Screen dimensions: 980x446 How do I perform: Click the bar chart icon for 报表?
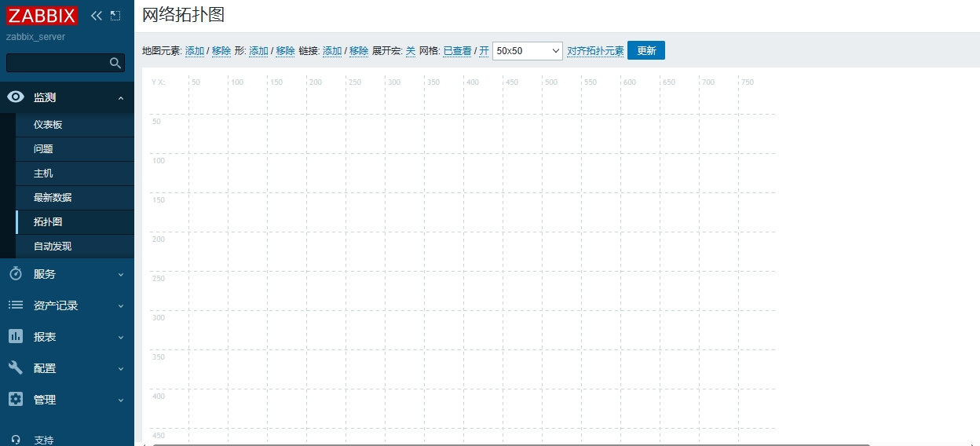pos(16,337)
